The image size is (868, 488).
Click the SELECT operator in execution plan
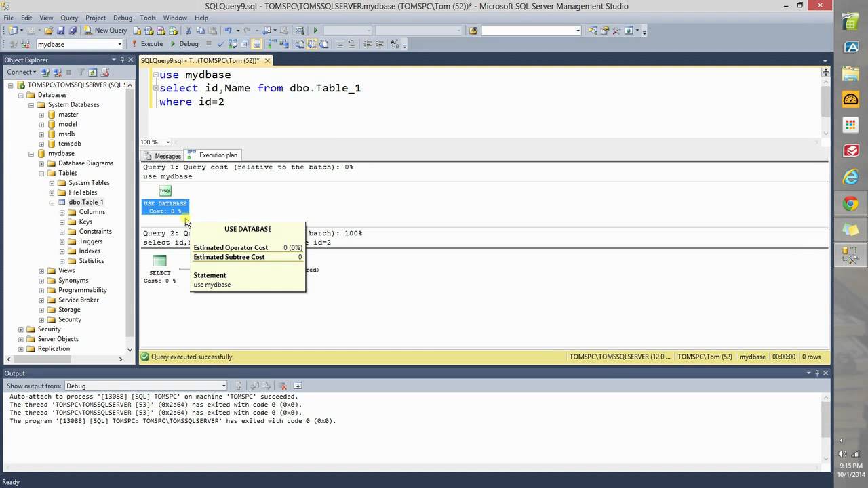[159, 269]
